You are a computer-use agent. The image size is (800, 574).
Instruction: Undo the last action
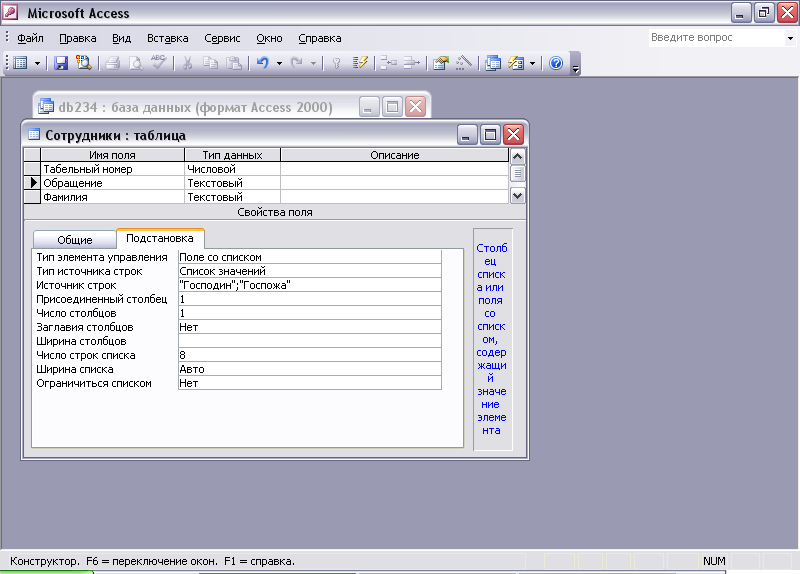coord(263,63)
